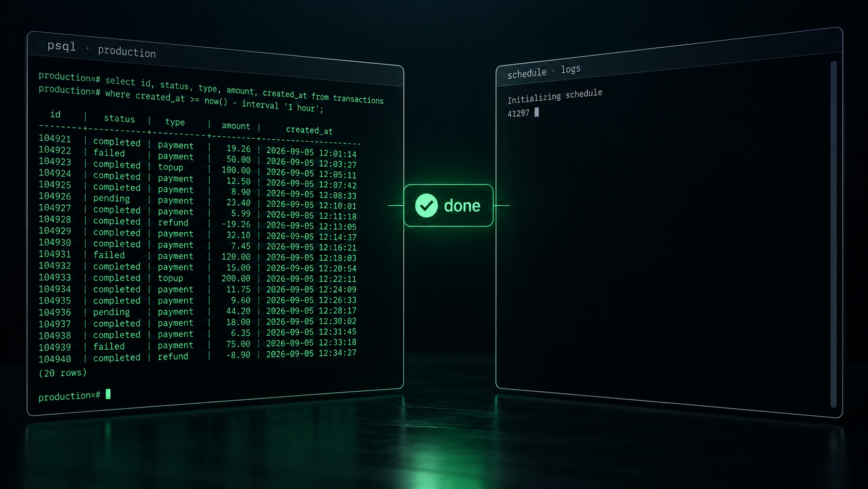Click 'refund' type in row 104928

pos(173,222)
